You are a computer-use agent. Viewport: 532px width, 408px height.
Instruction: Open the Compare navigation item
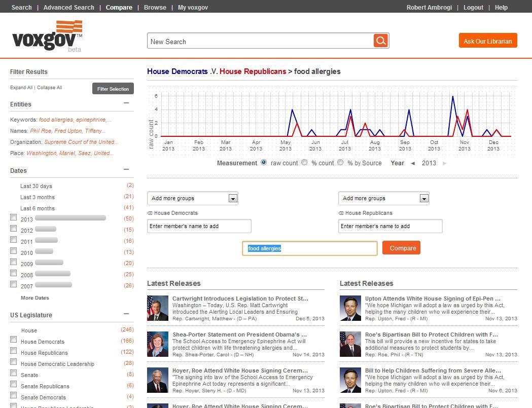(x=119, y=8)
